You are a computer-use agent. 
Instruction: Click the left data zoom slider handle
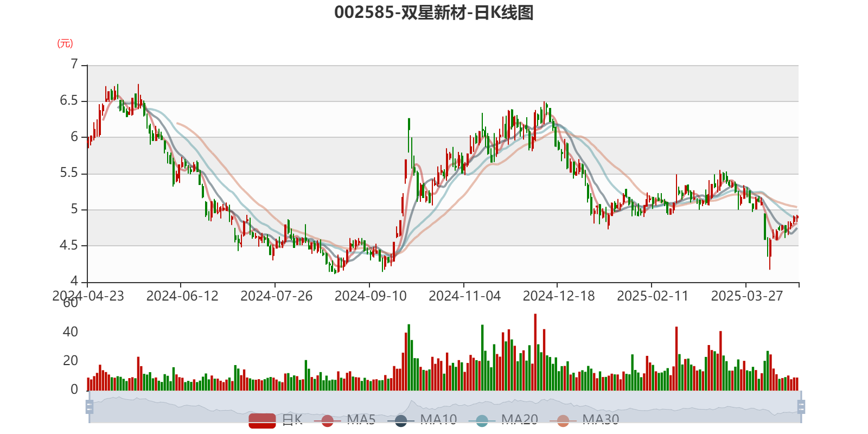point(90,407)
